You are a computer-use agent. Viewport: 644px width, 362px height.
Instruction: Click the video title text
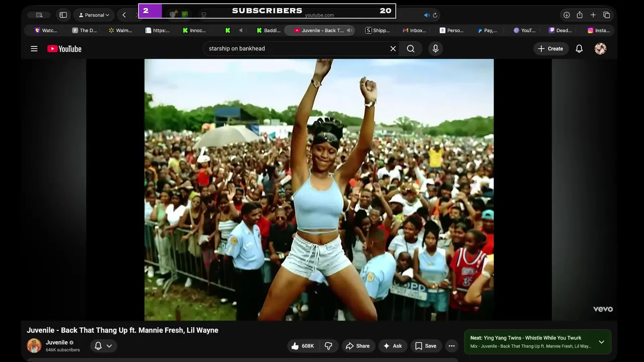(x=122, y=330)
